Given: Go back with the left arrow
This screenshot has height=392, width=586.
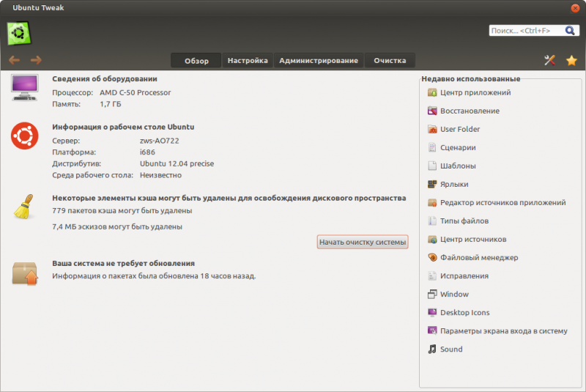Looking at the screenshot, I should [x=14, y=60].
